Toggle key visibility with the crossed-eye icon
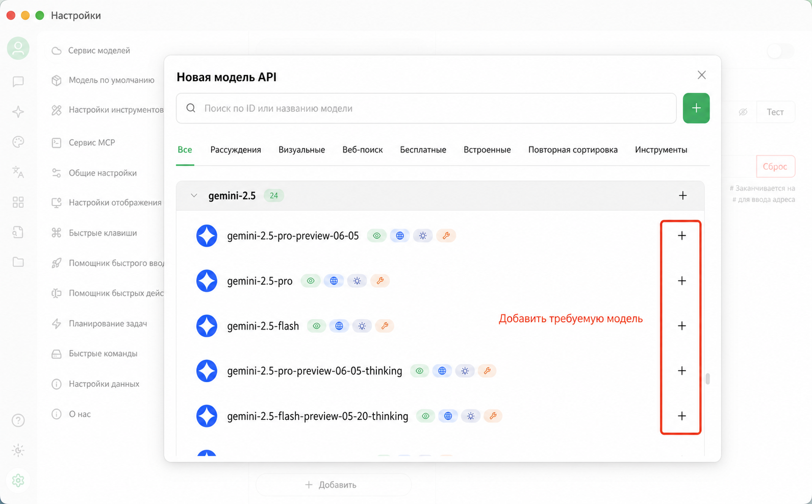Image resolution: width=812 pixels, height=504 pixels. [743, 112]
